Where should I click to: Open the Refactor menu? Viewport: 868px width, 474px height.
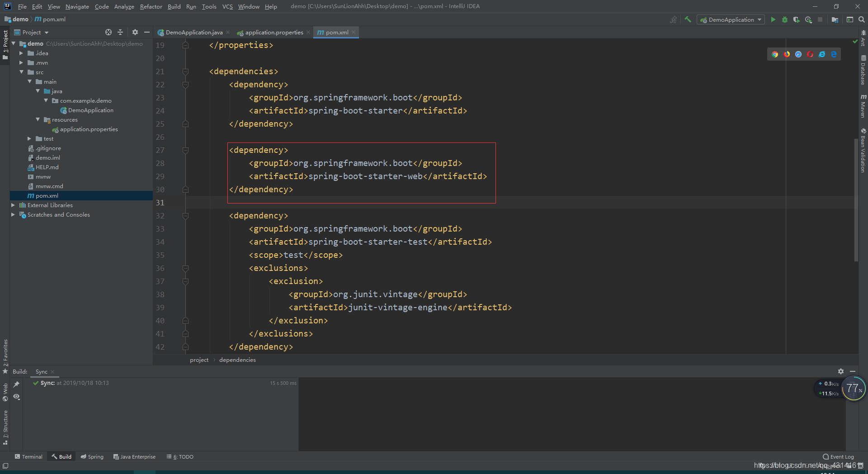pyautogui.click(x=151, y=6)
